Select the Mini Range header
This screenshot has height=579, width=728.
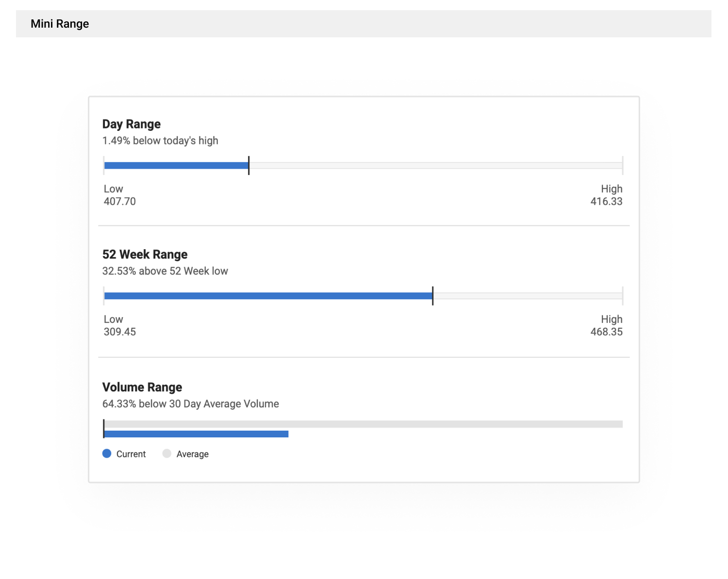[60, 24]
